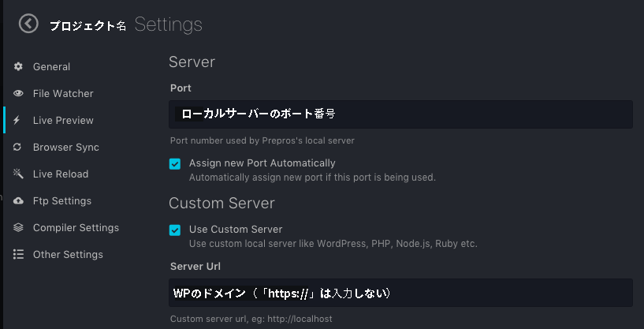Screen dimensions: 644x329
Task: Click the General gear icon
Action: (18, 66)
